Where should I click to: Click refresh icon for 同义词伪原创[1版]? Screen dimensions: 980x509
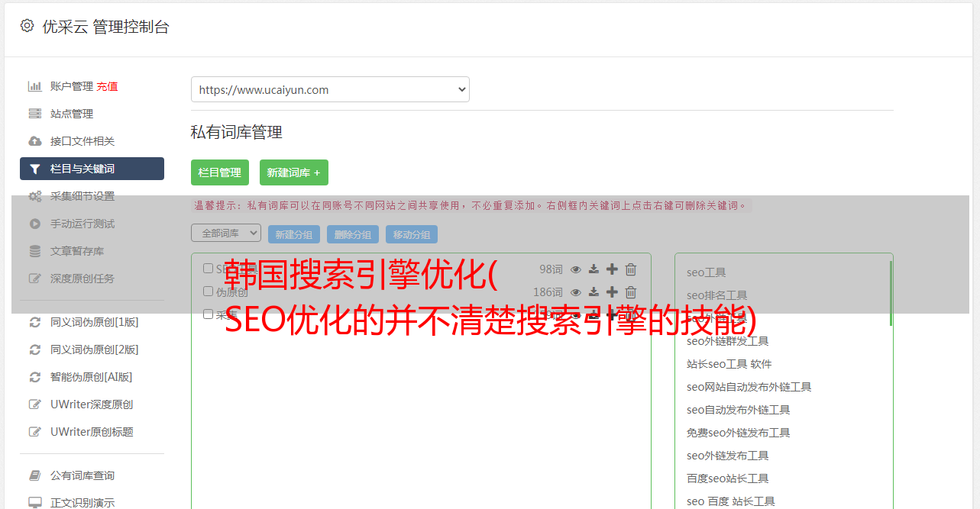(x=35, y=322)
